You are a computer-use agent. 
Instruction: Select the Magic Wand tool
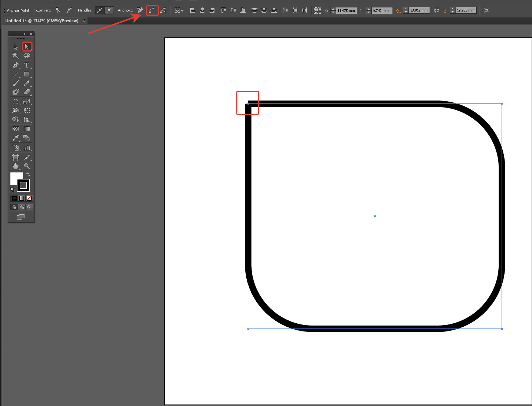tap(16, 56)
